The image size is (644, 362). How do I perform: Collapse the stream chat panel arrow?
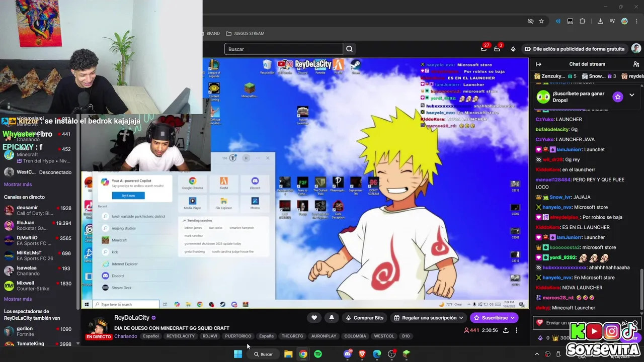coord(538,64)
